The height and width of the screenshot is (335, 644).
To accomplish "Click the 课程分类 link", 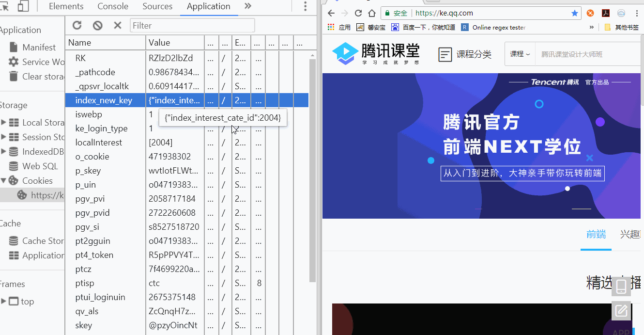I will pos(465,54).
